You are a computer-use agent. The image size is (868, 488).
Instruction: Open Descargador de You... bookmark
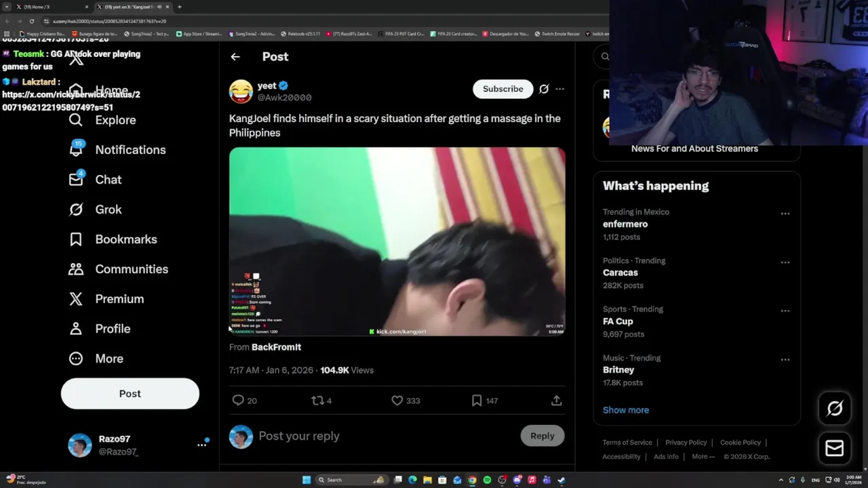pos(506,34)
